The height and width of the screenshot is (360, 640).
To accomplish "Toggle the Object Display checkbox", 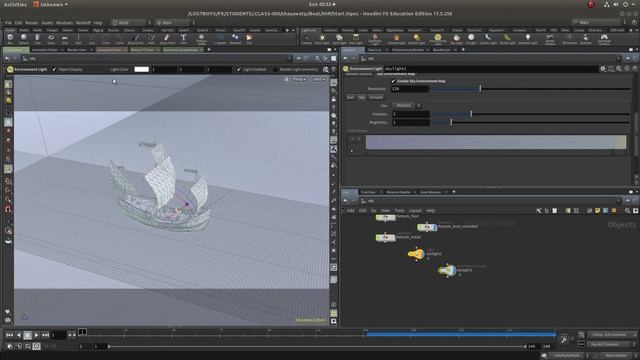I will pyautogui.click(x=54, y=69).
